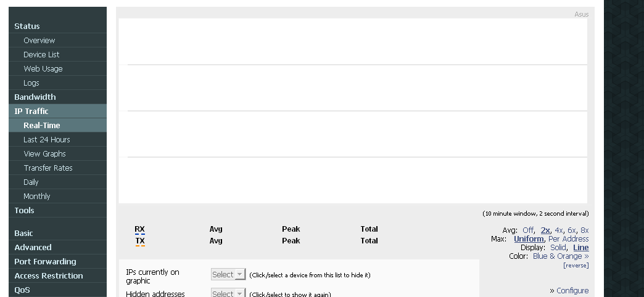Open View Graphs page

pos(44,154)
